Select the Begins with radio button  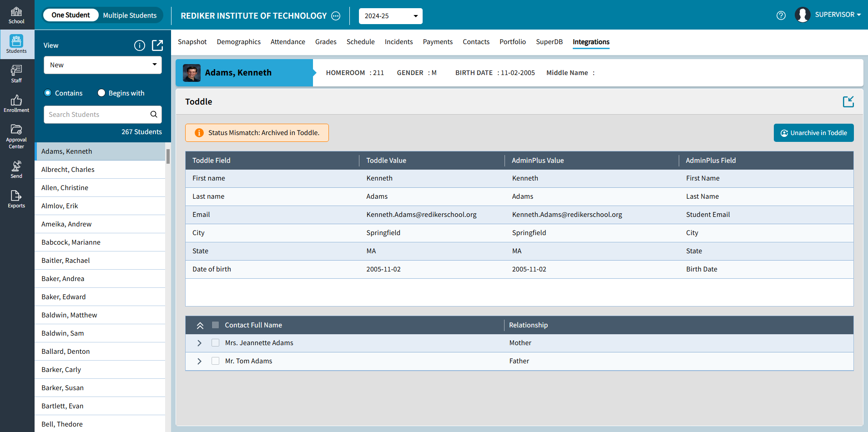click(101, 93)
